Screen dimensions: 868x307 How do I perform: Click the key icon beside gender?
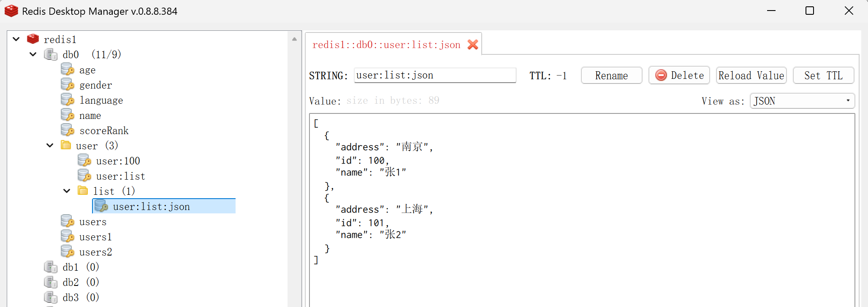[68, 84]
